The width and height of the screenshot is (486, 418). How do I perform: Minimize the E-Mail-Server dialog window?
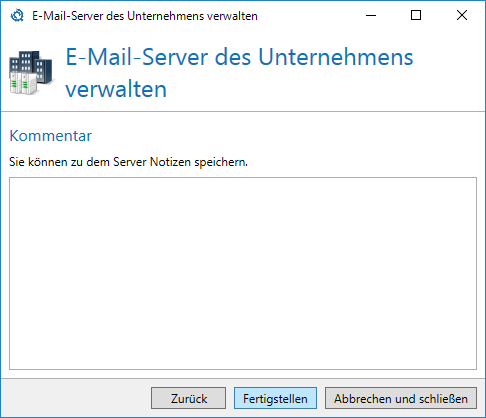point(371,15)
